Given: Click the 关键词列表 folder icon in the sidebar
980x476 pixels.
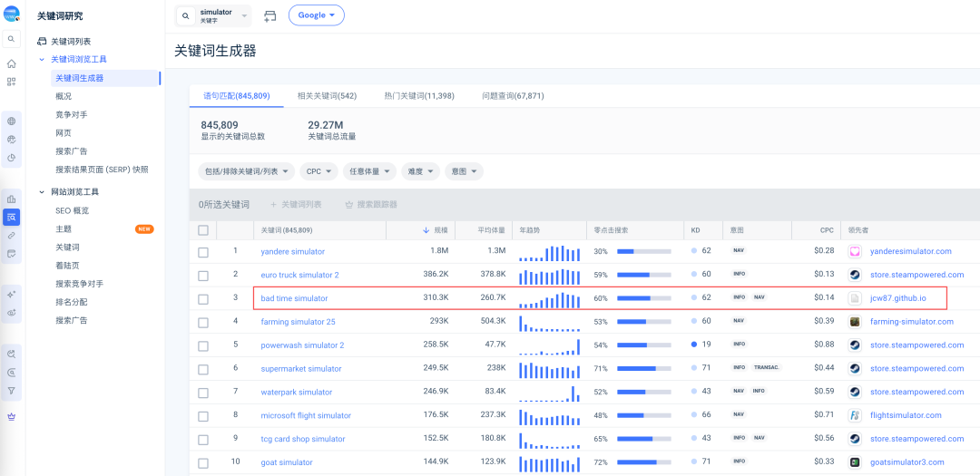Looking at the screenshot, I should click(42, 41).
